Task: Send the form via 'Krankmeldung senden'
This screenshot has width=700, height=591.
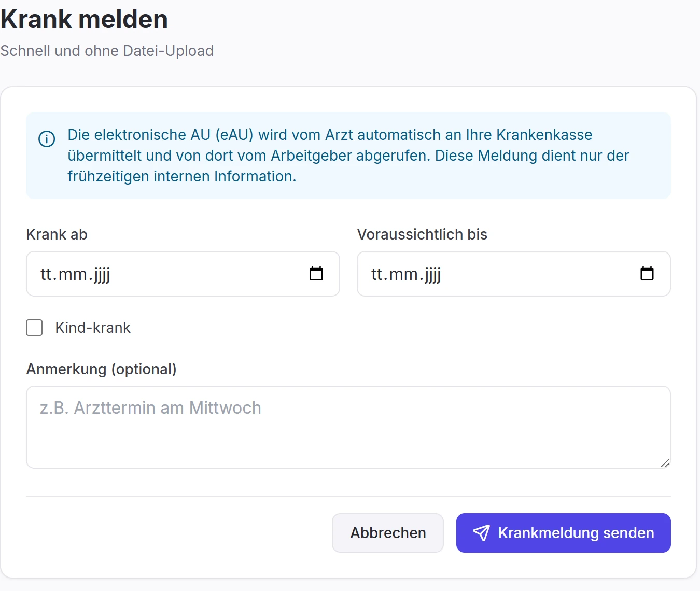Action: [x=564, y=533]
